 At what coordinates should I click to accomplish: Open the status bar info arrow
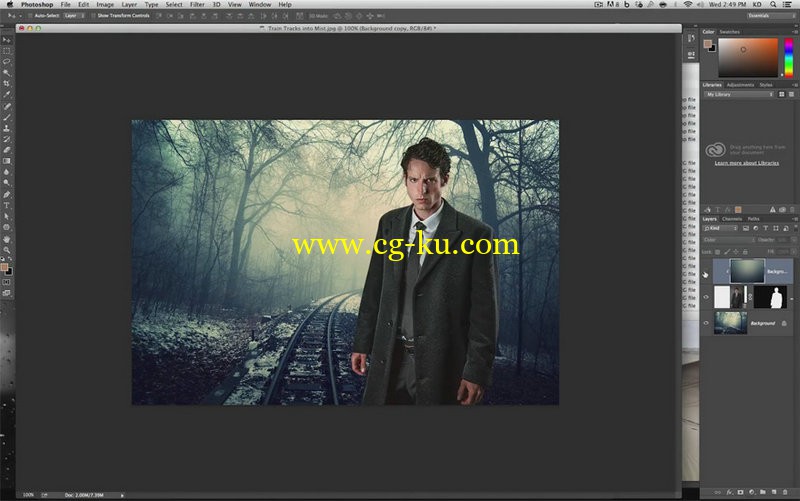(x=122, y=495)
